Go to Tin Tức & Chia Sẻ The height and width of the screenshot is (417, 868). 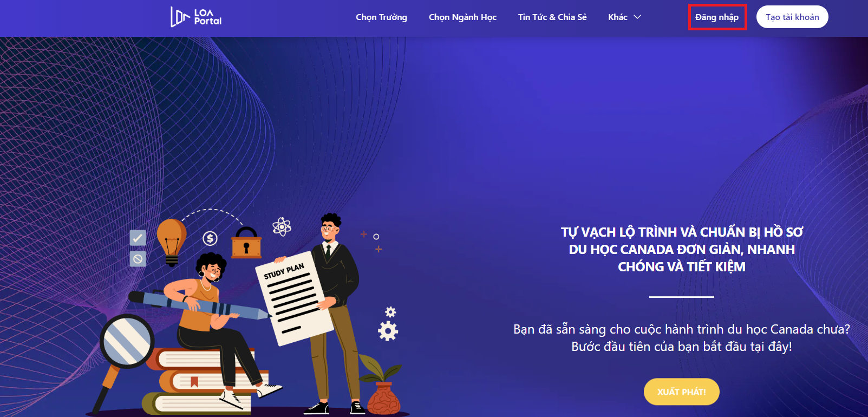coord(552,17)
